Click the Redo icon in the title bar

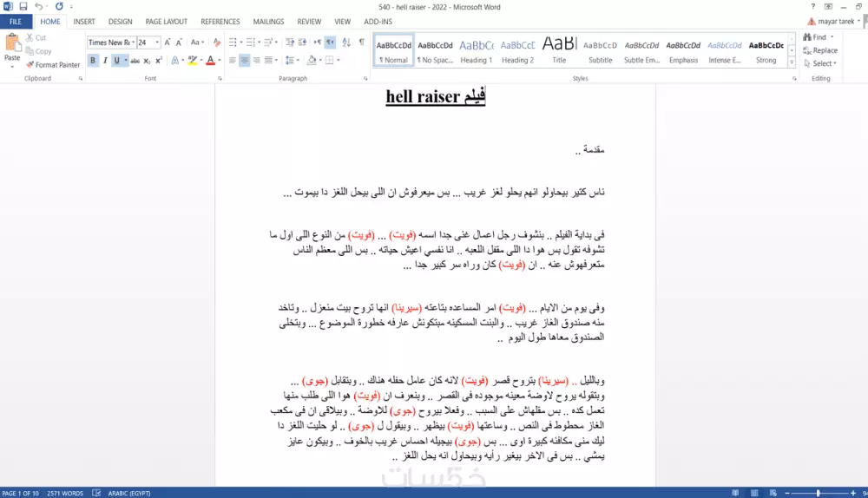pyautogui.click(x=59, y=7)
